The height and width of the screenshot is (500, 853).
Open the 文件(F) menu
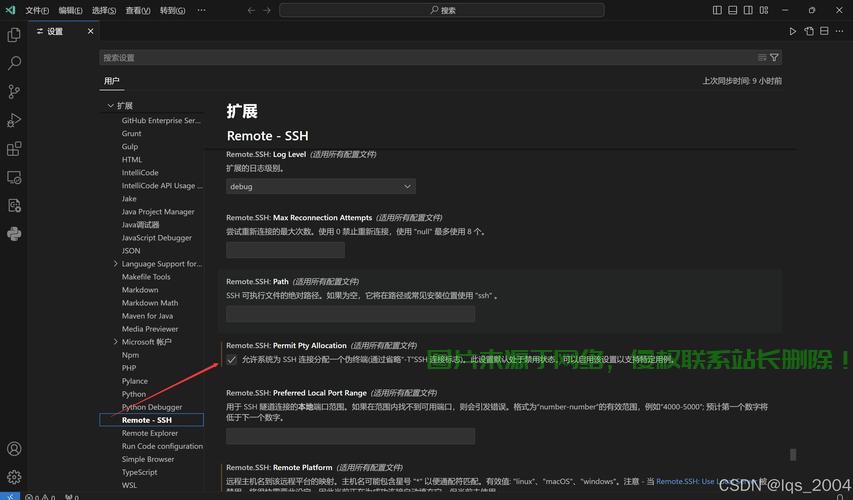[x=36, y=10]
